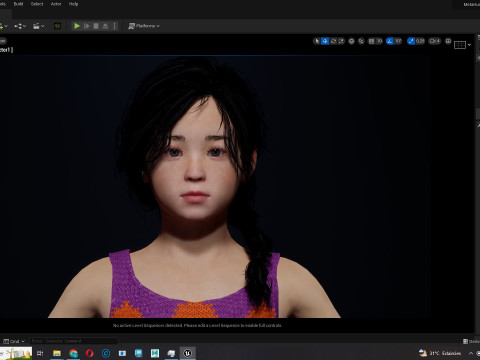Viewport: 480px width, 360px height.
Task: Choose the Select objects cursor tool
Action: [x=317, y=41]
